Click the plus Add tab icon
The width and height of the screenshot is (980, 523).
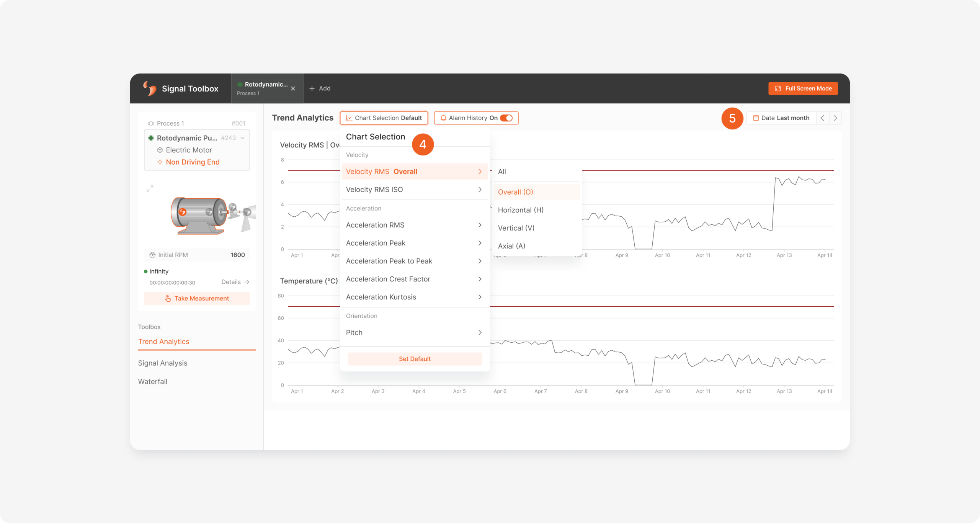tap(312, 88)
